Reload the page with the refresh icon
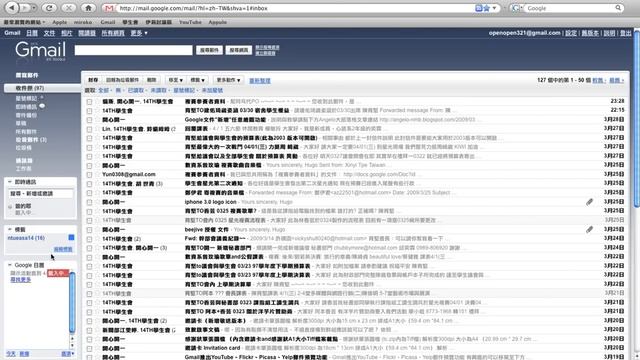Screen dimensions: 640x360 [50, 7]
